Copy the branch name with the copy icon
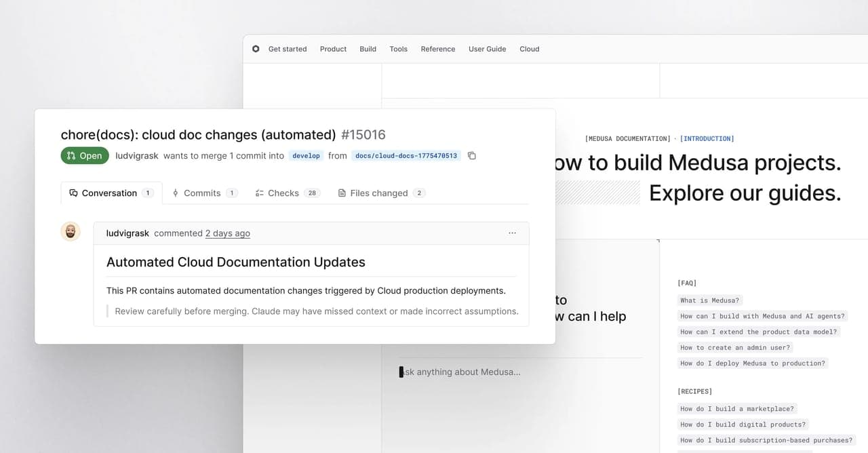The image size is (868, 453). coord(472,155)
